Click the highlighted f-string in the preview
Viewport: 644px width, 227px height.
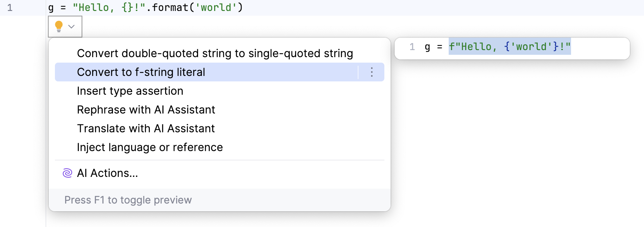[x=509, y=47]
